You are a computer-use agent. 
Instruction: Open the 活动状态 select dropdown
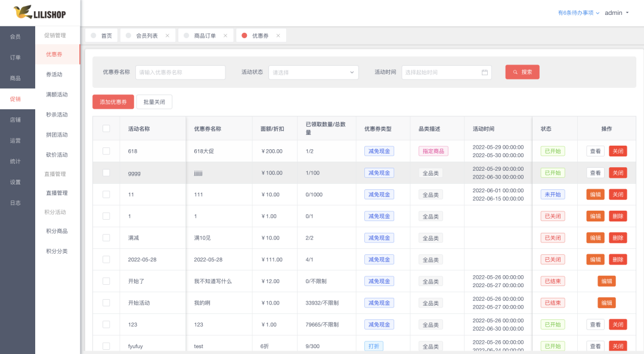click(314, 72)
